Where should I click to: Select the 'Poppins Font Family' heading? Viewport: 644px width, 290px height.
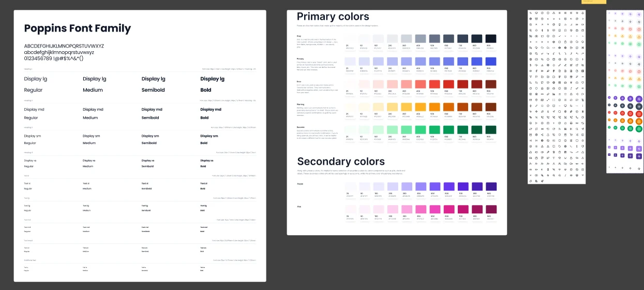coord(78,28)
